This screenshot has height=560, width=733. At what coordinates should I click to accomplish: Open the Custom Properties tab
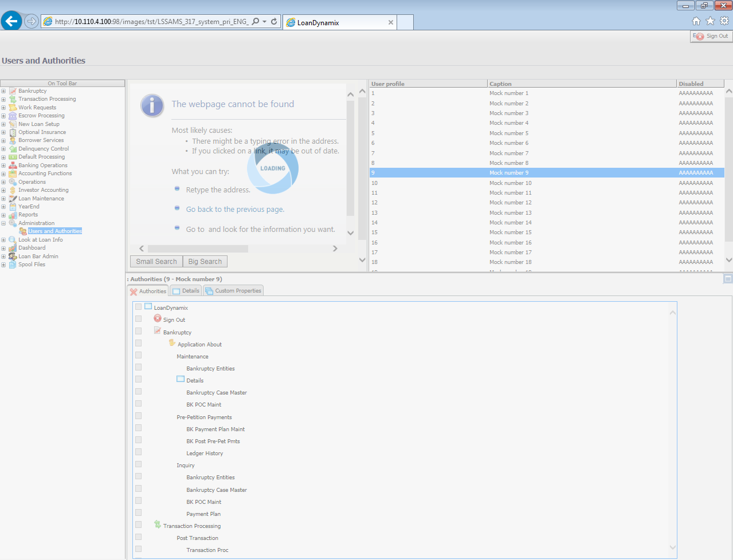tap(233, 291)
